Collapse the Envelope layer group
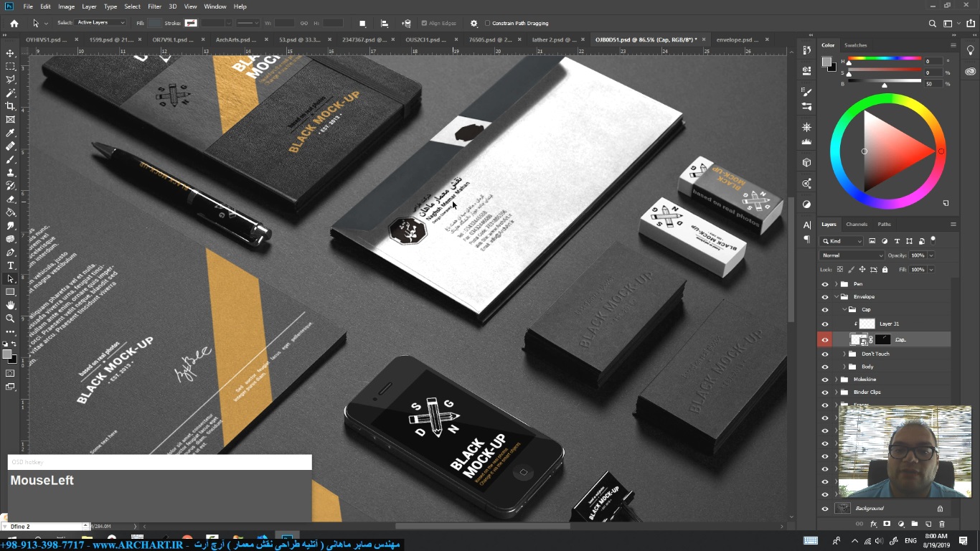Image resolution: width=980 pixels, height=551 pixels. (x=836, y=297)
